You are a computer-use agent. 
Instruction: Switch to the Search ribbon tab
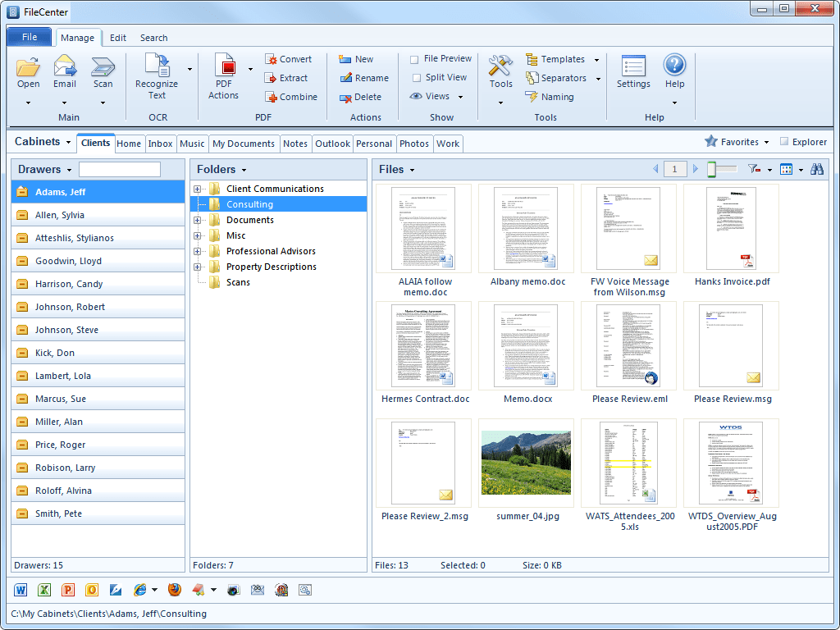pyautogui.click(x=153, y=37)
